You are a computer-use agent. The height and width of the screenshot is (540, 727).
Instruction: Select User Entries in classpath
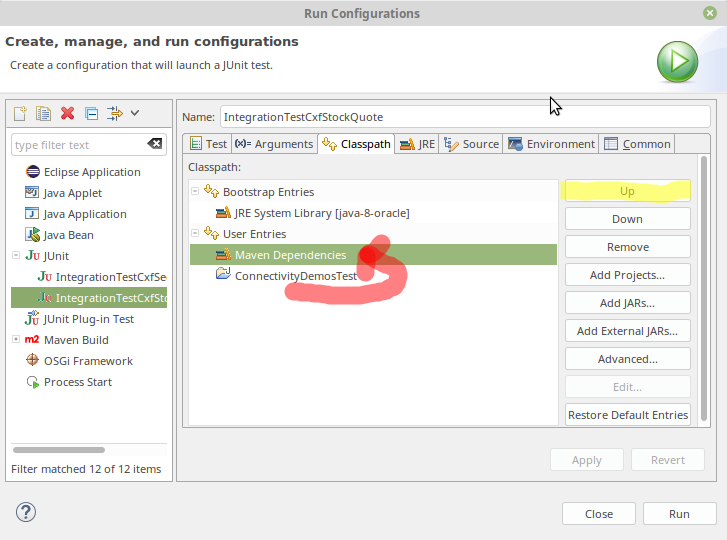click(x=255, y=234)
